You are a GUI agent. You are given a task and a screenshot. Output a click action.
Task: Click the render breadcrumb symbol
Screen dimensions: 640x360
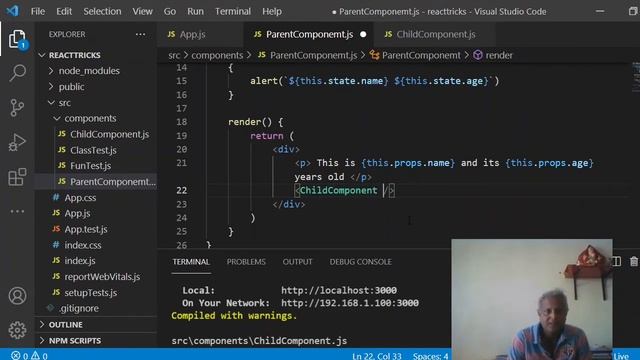coord(493,55)
